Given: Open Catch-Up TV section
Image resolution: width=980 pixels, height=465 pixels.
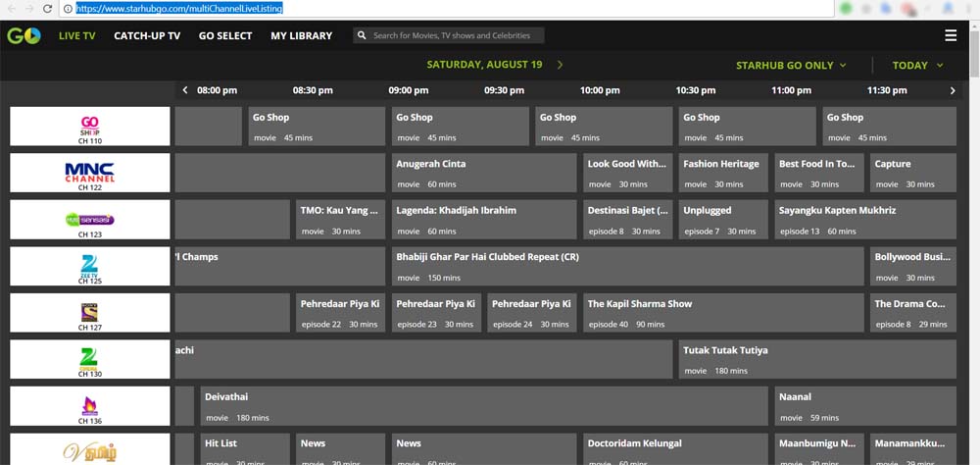Looking at the screenshot, I should pyautogui.click(x=147, y=35).
